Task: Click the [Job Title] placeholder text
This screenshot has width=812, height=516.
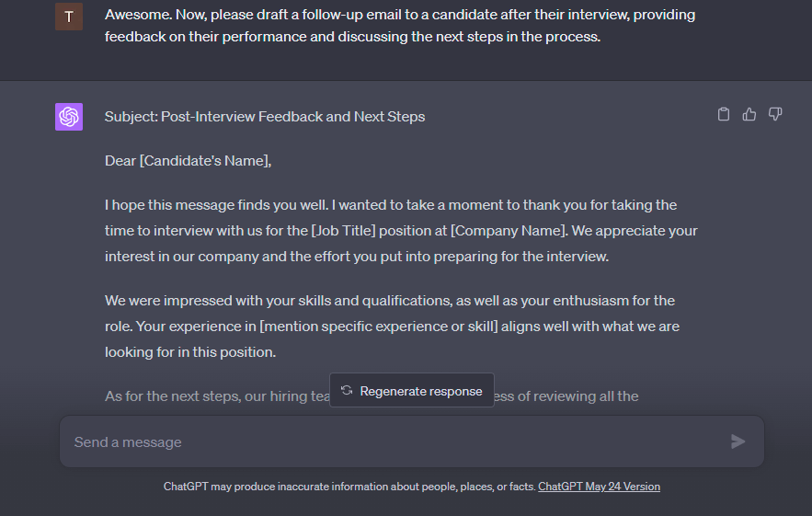Action: [x=343, y=231]
